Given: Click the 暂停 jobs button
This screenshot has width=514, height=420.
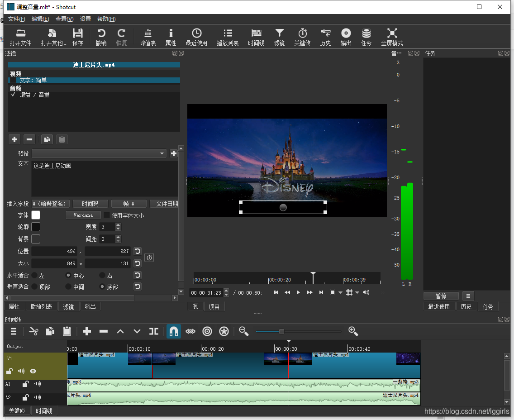Looking at the screenshot, I should (441, 296).
